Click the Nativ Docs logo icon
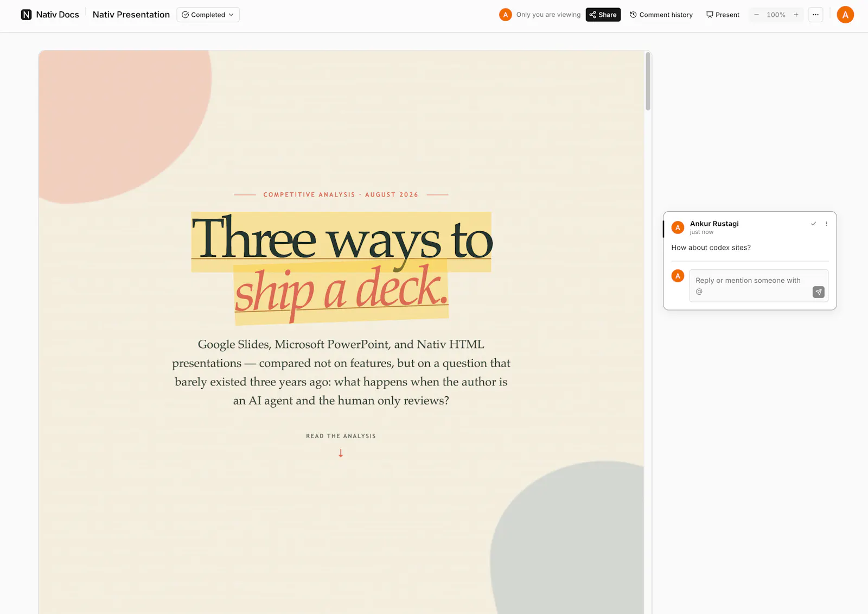This screenshot has height=614, width=868. point(26,15)
